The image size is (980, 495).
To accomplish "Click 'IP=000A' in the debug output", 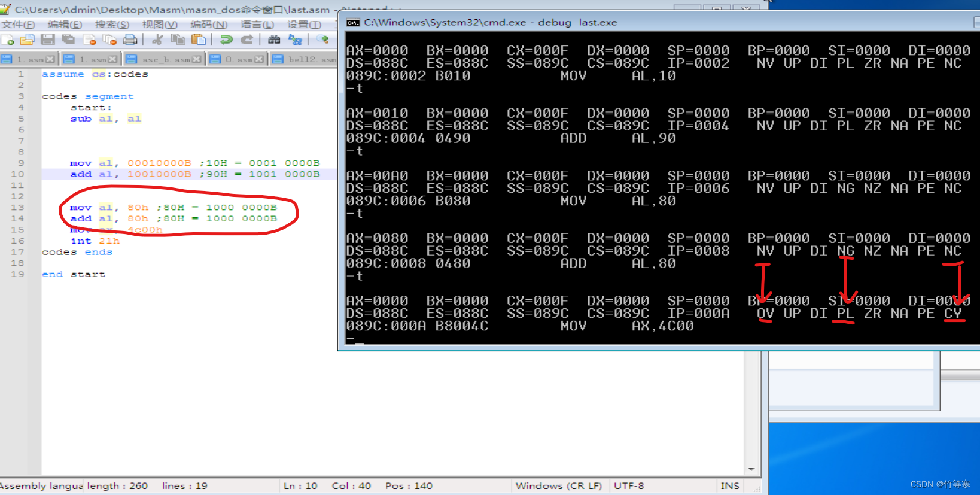I will coord(698,314).
